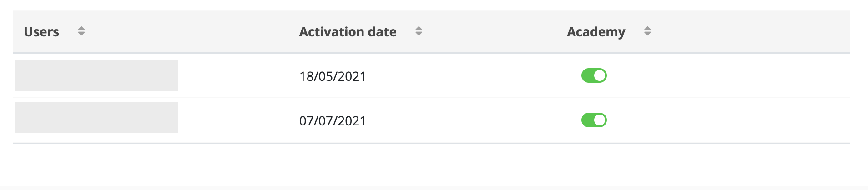Click down arrow of Academy sort icon
Screen dimensions: 868x190
pyautogui.click(x=647, y=34)
